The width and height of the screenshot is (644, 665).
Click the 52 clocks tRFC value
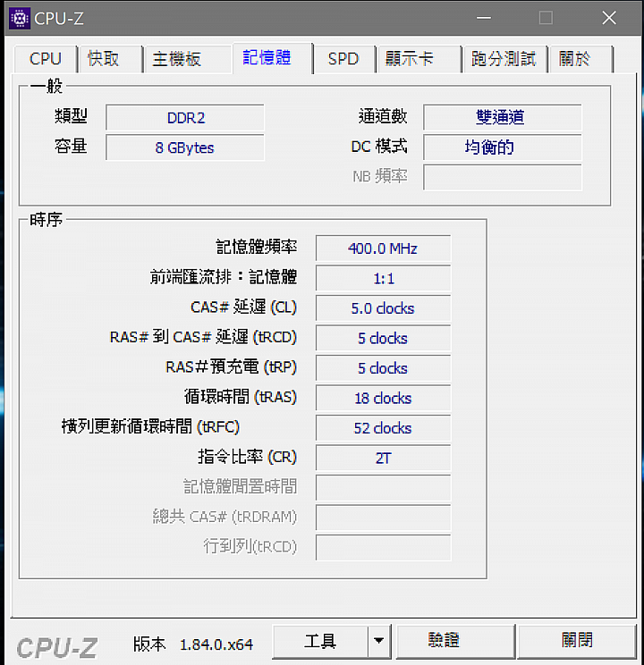383,428
